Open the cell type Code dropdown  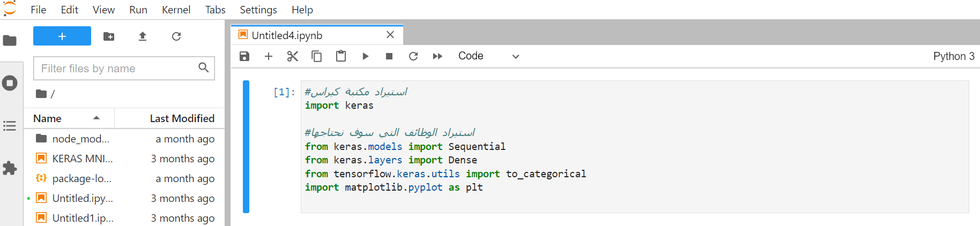[x=489, y=56]
